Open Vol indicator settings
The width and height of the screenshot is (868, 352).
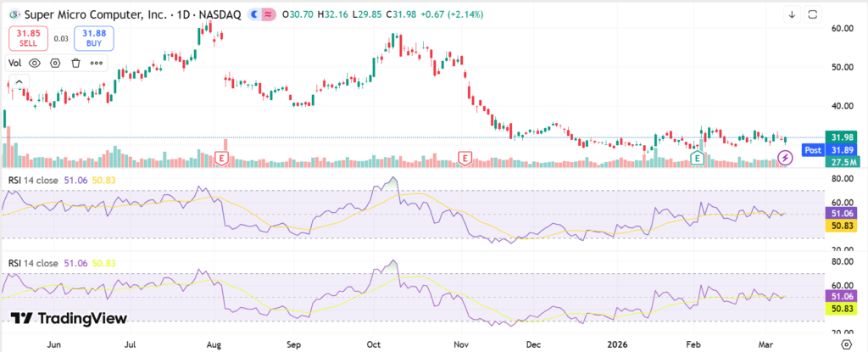[x=56, y=63]
